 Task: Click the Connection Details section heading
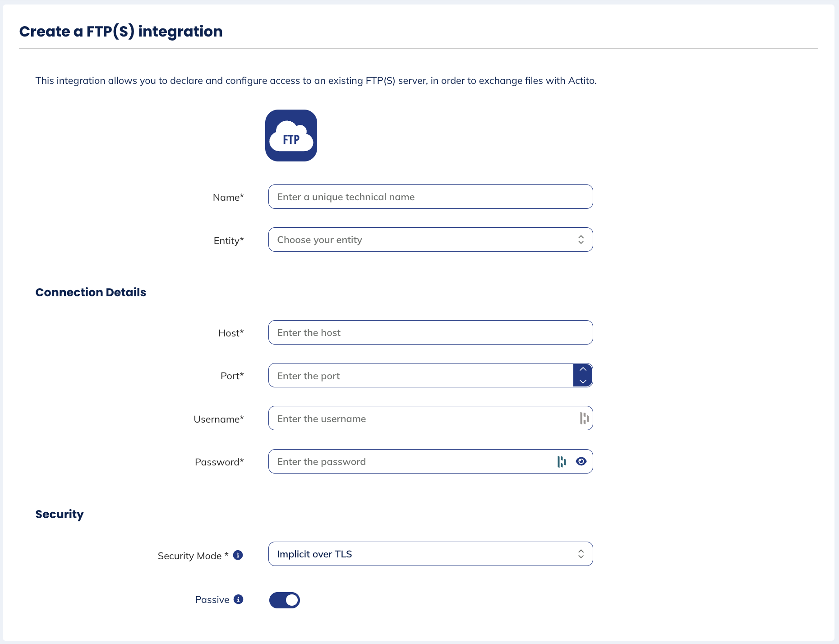point(91,292)
